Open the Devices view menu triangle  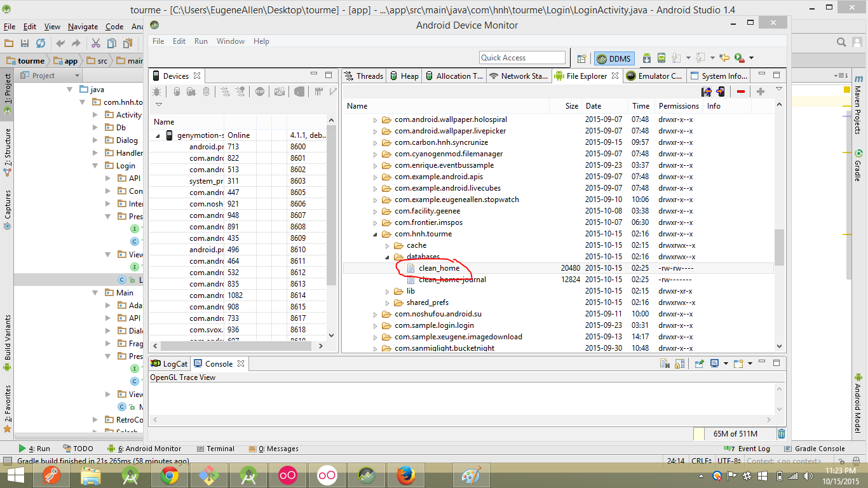pyautogui.click(x=158, y=104)
